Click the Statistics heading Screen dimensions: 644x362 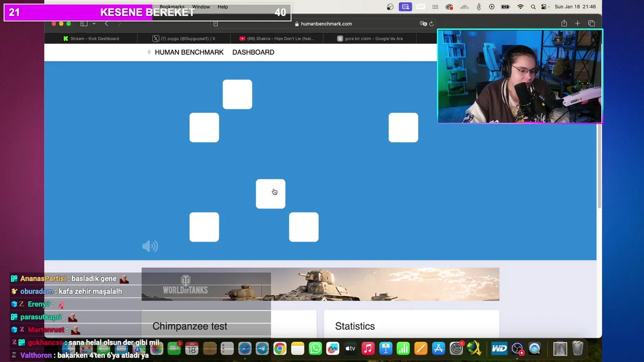tap(355, 326)
